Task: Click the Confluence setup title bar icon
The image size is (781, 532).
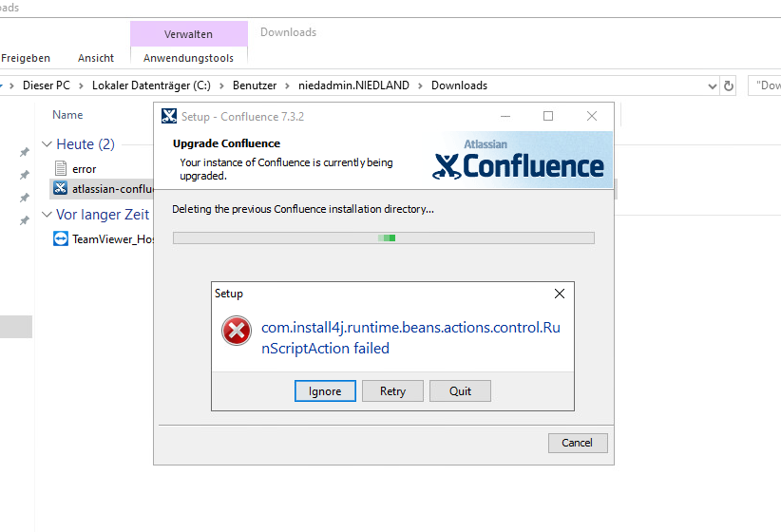Action: [169, 116]
